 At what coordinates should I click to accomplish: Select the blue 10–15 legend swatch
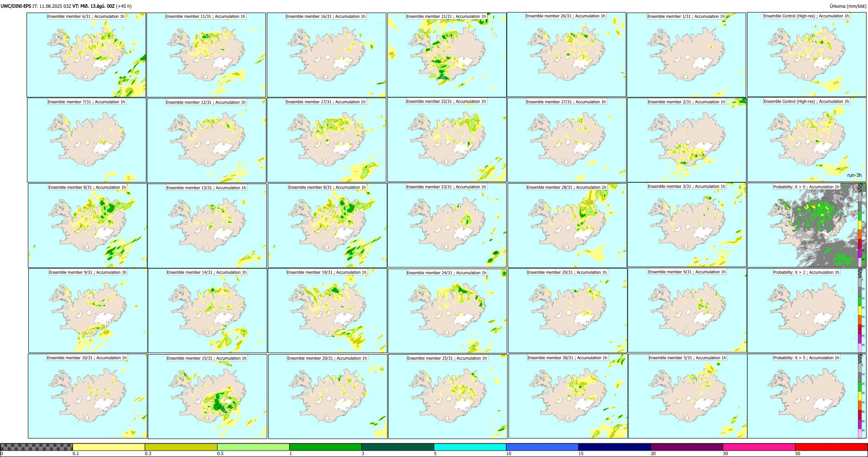pos(542,447)
